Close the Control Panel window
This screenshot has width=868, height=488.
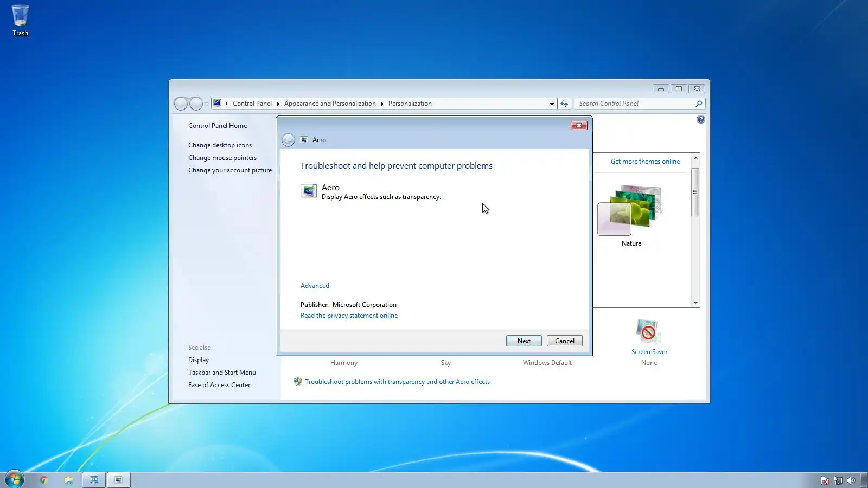[x=697, y=88]
